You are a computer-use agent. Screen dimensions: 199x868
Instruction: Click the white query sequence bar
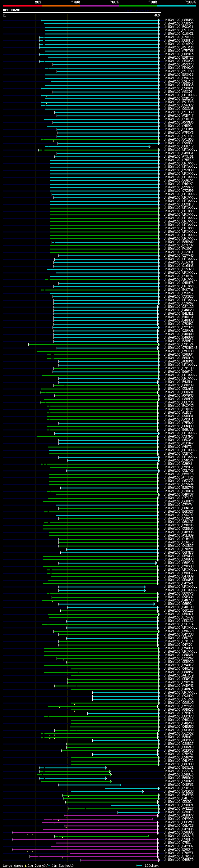tap(82, 13)
